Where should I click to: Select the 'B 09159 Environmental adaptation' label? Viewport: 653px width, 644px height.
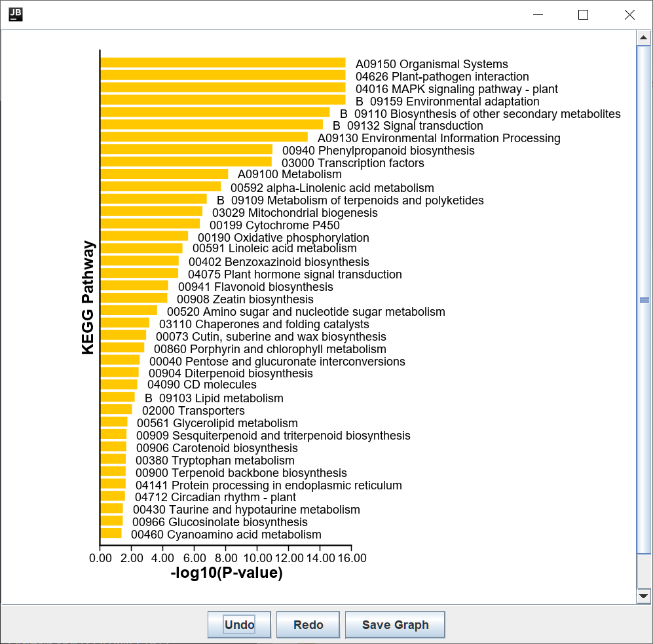coord(447,102)
